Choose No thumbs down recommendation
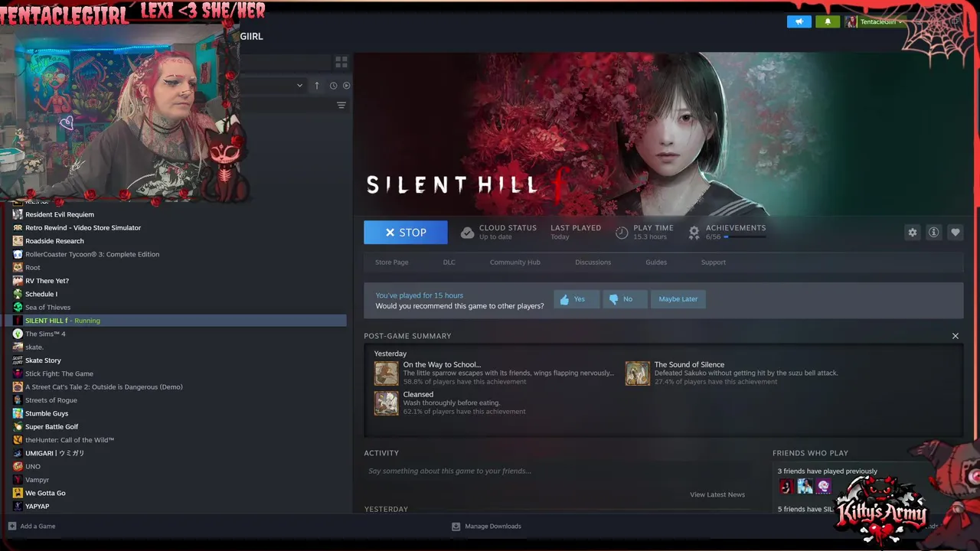Image resolution: width=980 pixels, height=551 pixels. coord(625,299)
